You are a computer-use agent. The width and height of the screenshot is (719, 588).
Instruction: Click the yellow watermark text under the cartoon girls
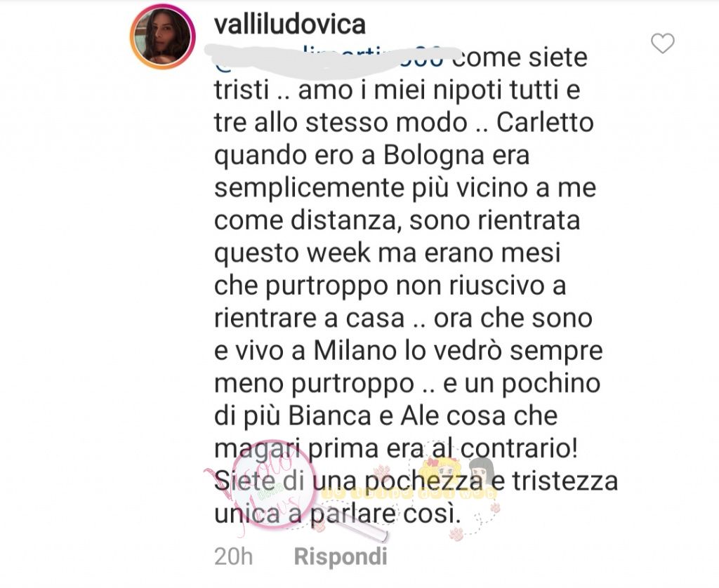[409, 494]
